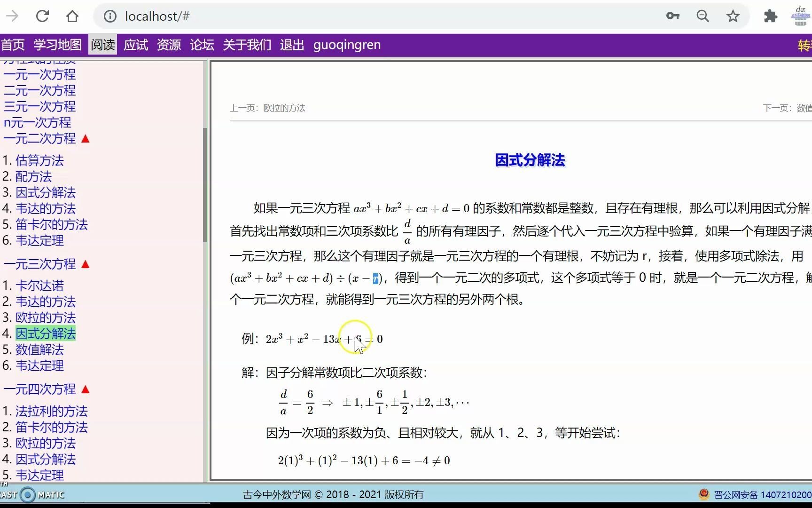Bookmark this page with the star icon
This screenshot has width=812, height=508.
click(733, 16)
